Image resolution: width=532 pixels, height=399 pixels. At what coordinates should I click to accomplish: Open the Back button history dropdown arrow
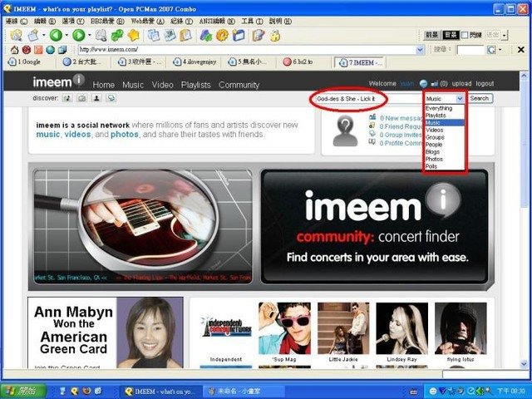pyautogui.click(x=66, y=35)
